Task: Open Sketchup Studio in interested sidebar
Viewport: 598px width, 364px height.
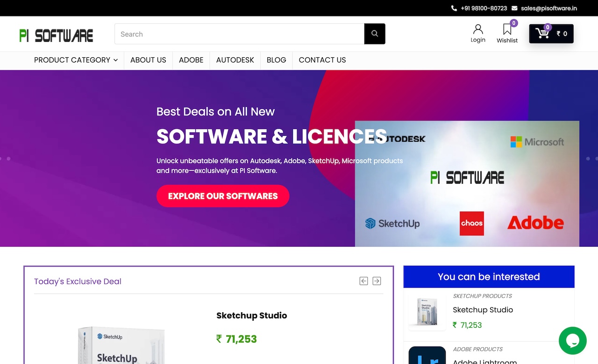Action: coord(483,310)
